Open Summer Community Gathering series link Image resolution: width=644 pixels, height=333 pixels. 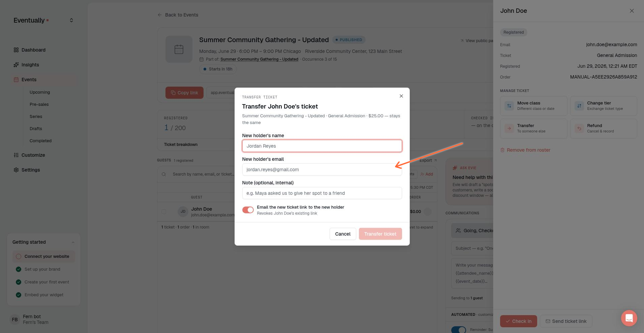[259, 59]
